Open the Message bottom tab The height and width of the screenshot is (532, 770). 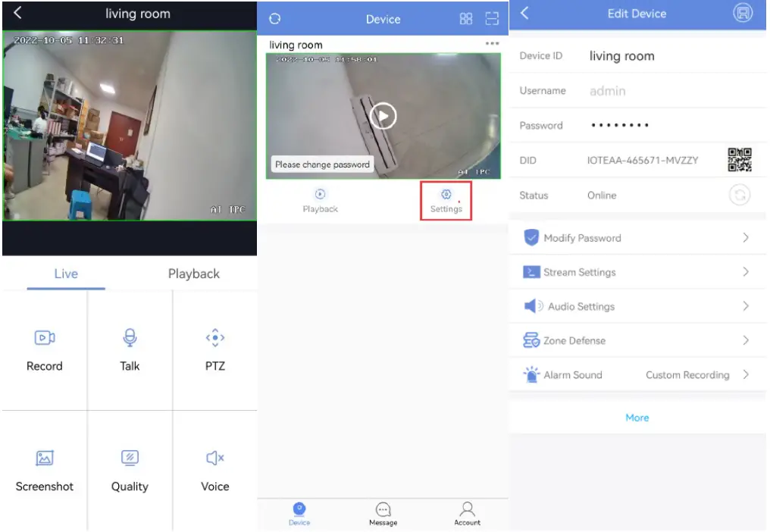pos(383,514)
